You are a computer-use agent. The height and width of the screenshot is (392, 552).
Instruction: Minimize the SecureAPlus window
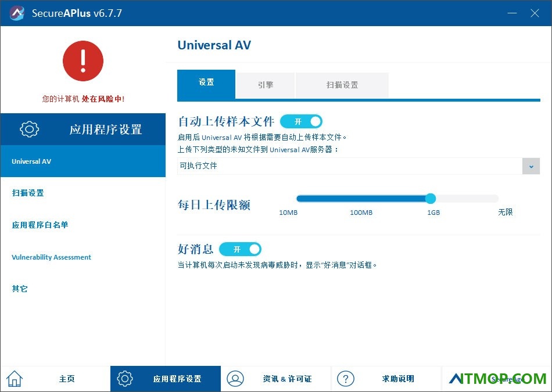pos(512,13)
